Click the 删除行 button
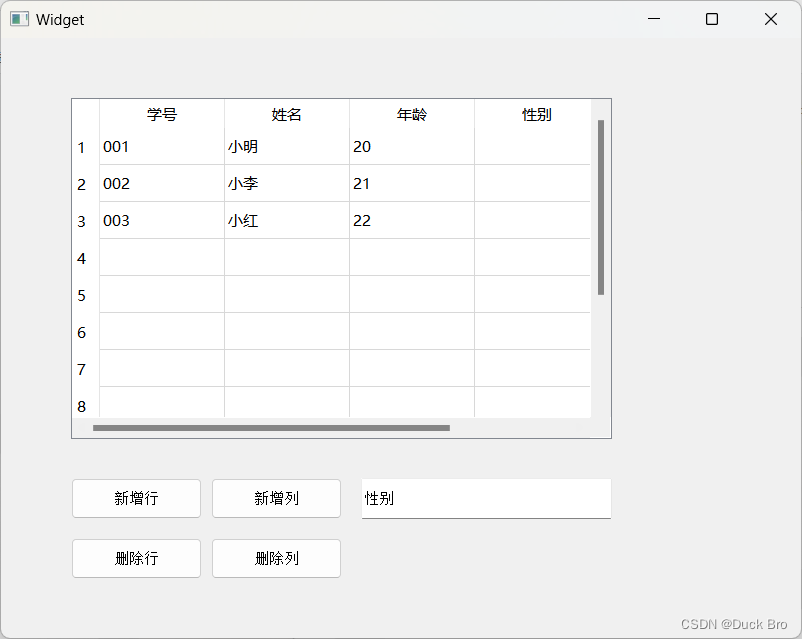Viewport: 802px width, 639px height. 136,558
